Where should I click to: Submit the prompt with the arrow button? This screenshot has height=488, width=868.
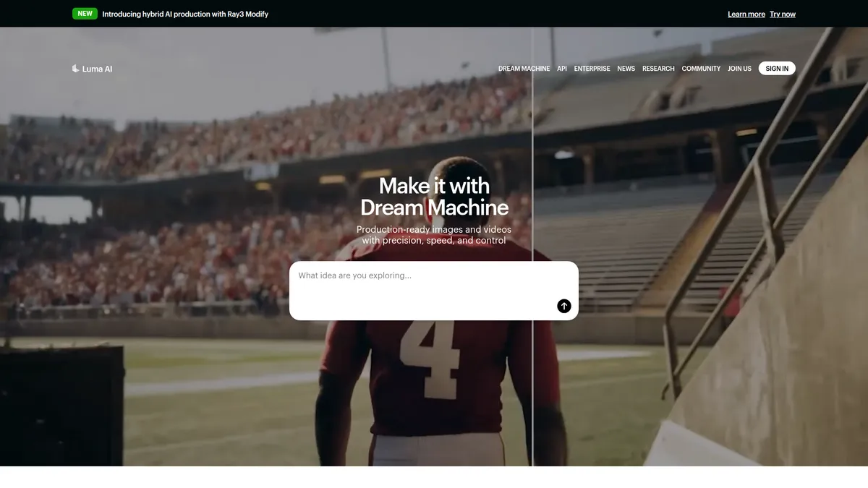tap(563, 306)
